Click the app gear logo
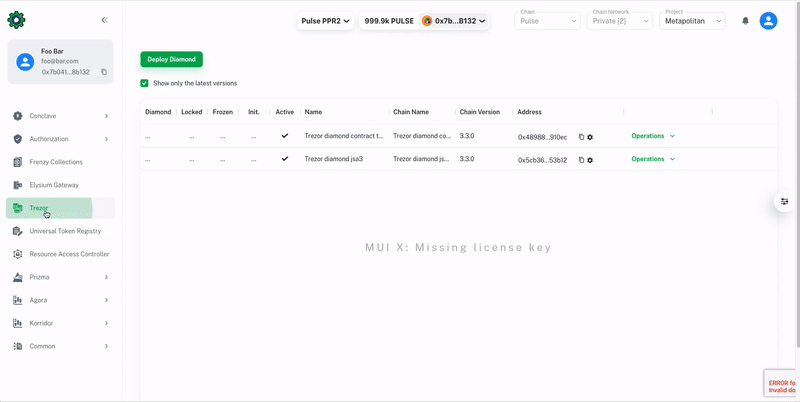 [x=16, y=20]
